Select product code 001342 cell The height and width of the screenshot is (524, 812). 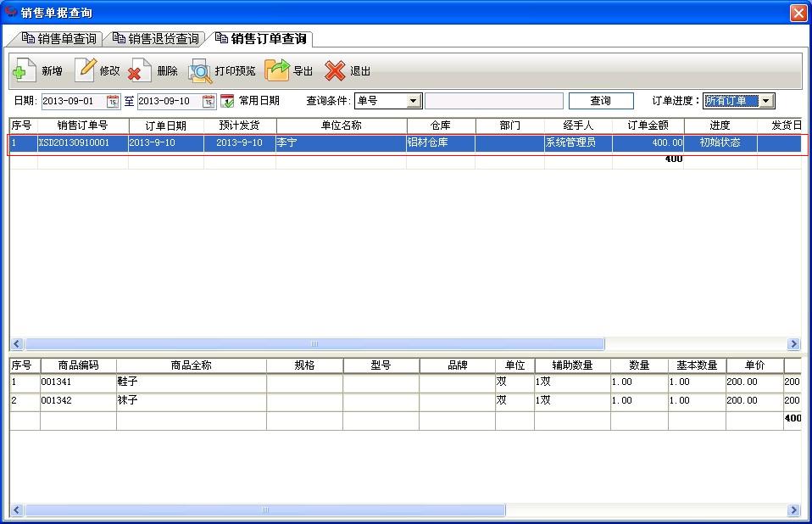(78, 401)
